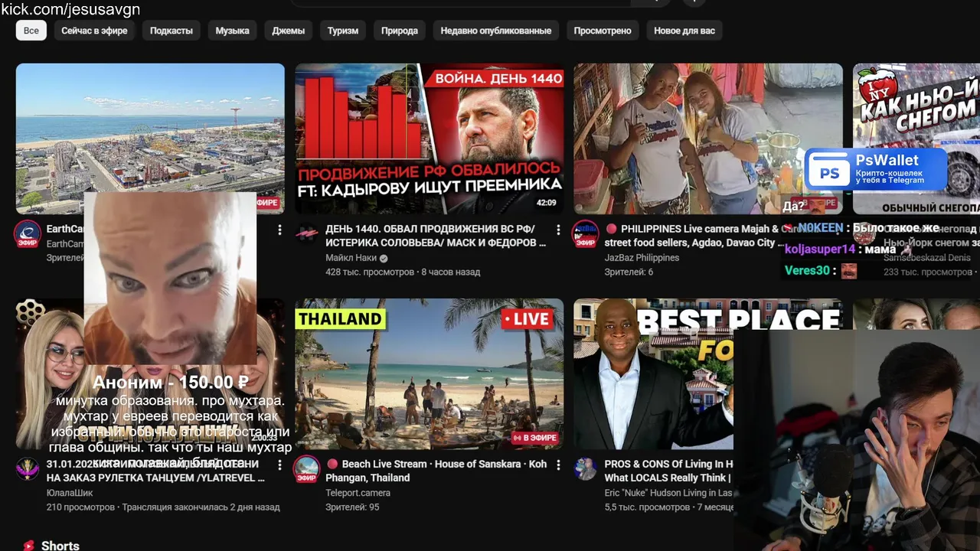The width and height of the screenshot is (980, 551).
Task: Open the ЮлалаШик channel avatar
Action: click(28, 469)
